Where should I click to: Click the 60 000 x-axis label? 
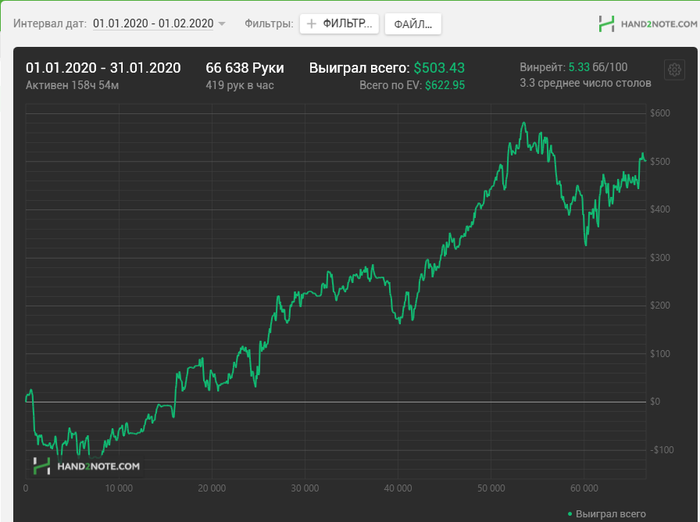584,489
